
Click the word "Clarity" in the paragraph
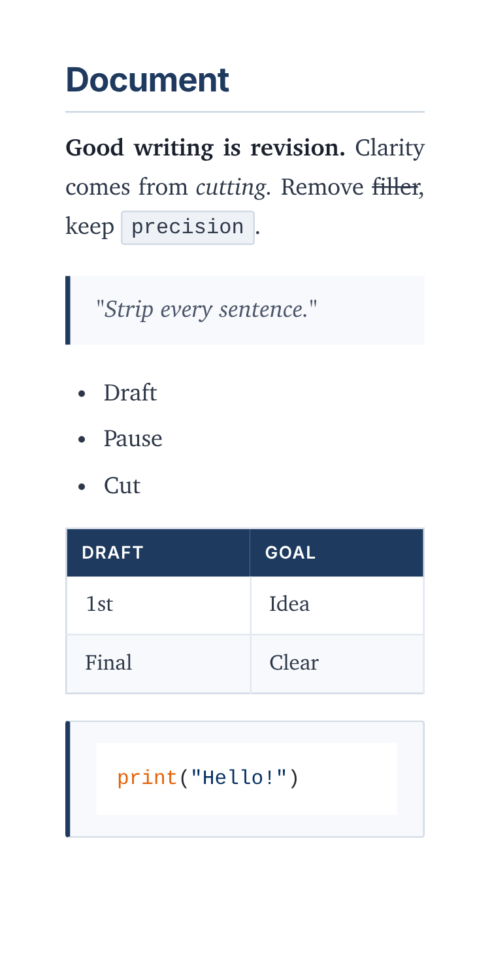pyautogui.click(x=390, y=148)
